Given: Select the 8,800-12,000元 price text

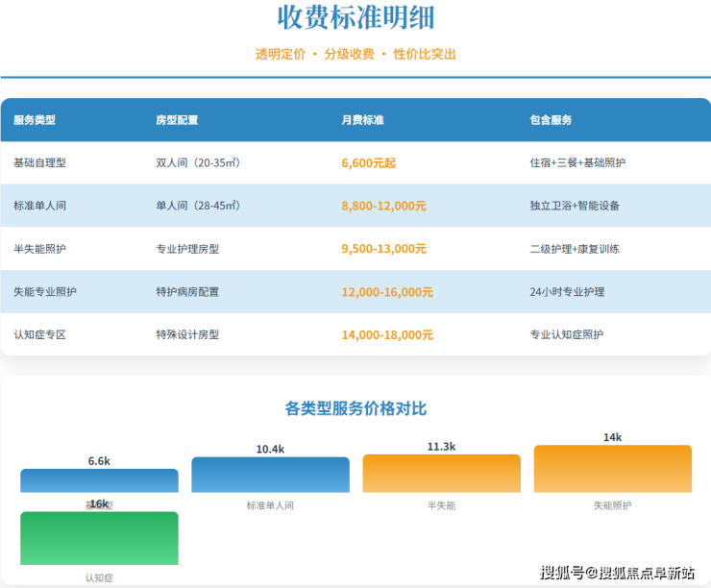Looking at the screenshot, I should pyautogui.click(x=383, y=206).
